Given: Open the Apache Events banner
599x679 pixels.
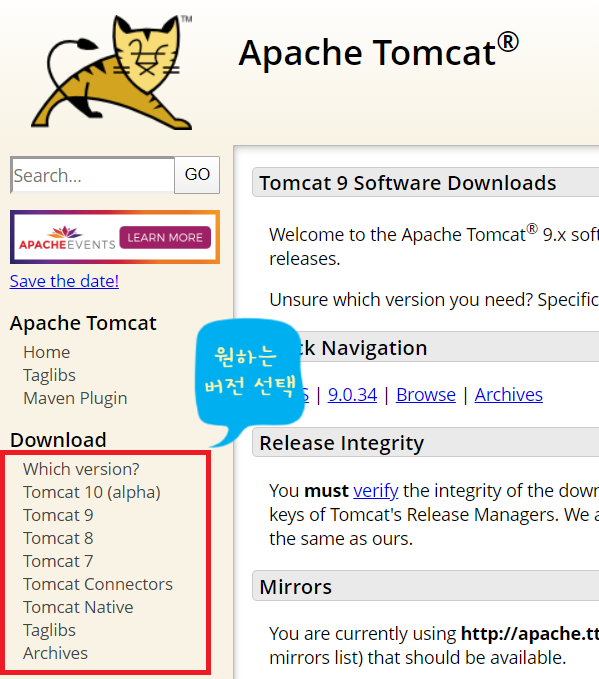Looking at the screenshot, I should [x=115, y=237].
